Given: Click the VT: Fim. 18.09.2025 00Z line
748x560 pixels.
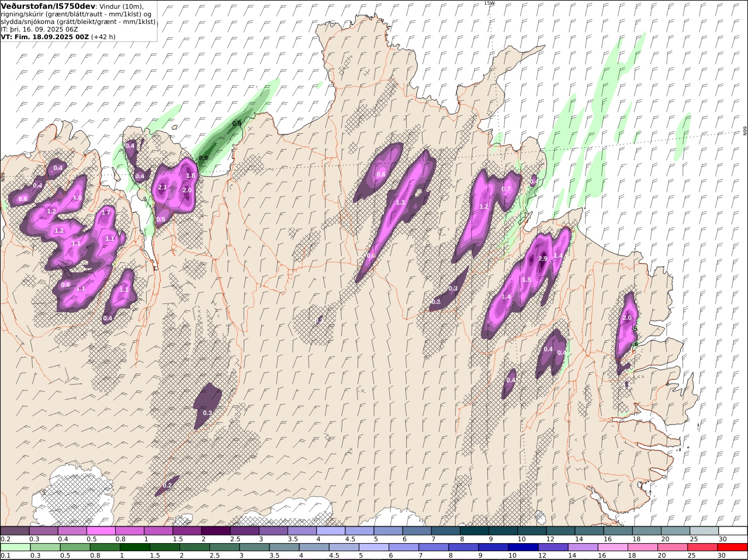Looking at the screenshot, I should (x=45, y=36).
